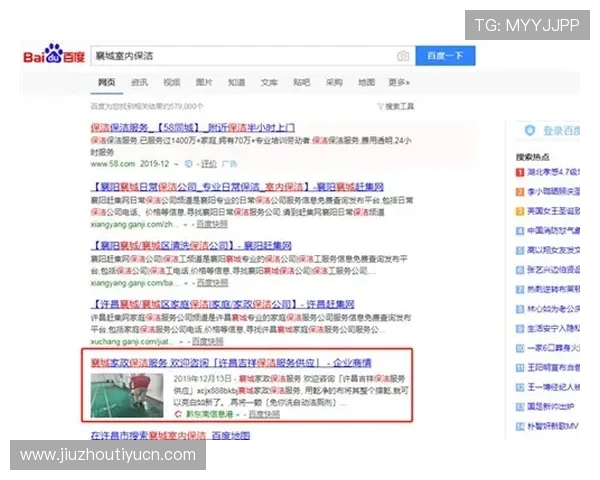Open hot search 湖北孝感4.7级
Screen dimensions: 600x480
pyautogui.click(x=553, y=172)
